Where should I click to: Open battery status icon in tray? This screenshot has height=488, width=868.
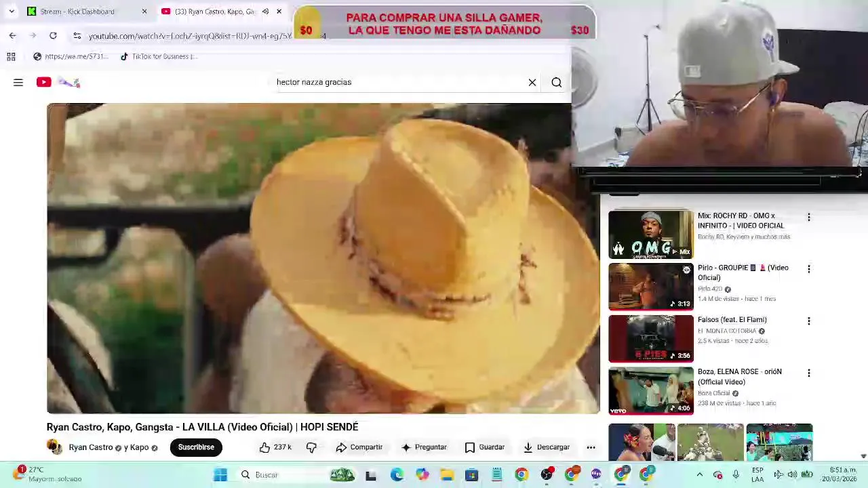[x=807, y=475]
